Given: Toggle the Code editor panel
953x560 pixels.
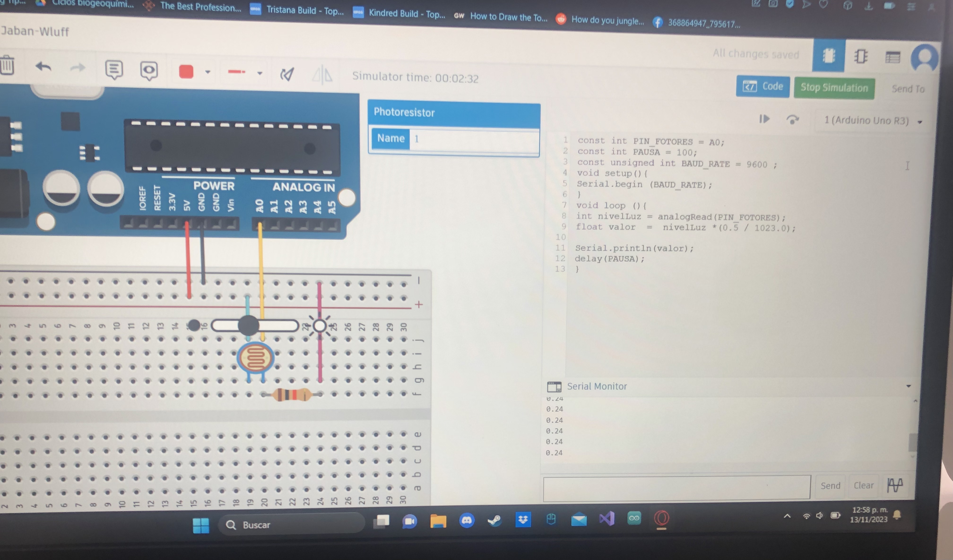Looking at the screenshot, I should pyautogui.click(x=762, y=87).
